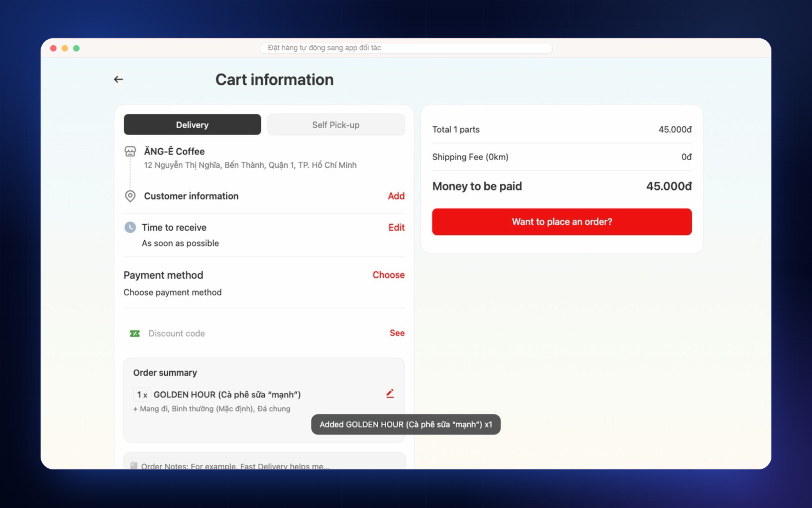Click the item options Mang đi, Bình thường text
The height and width of the screenshot is (508, 812).
tap(212, 409)
